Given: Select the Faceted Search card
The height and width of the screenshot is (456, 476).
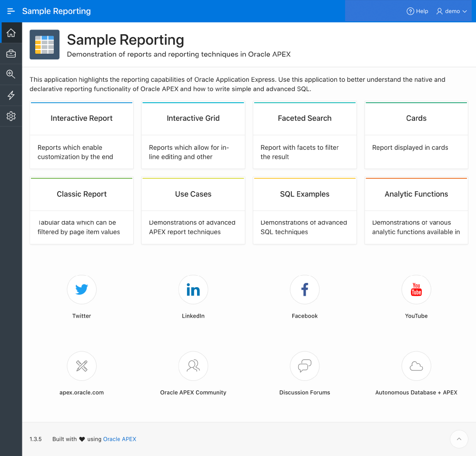Looking at the screenshot, I should (x=305, y=118).
